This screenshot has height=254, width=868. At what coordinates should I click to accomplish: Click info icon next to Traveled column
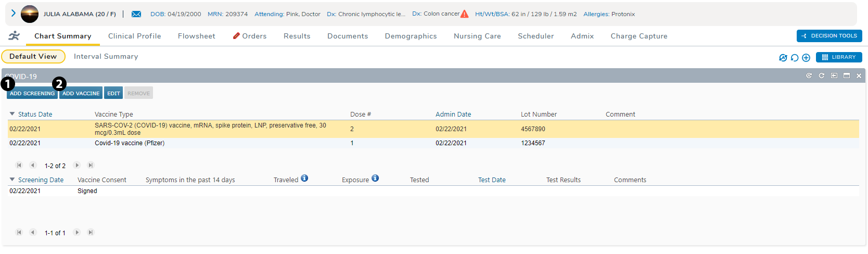click(x=304, y=179)
